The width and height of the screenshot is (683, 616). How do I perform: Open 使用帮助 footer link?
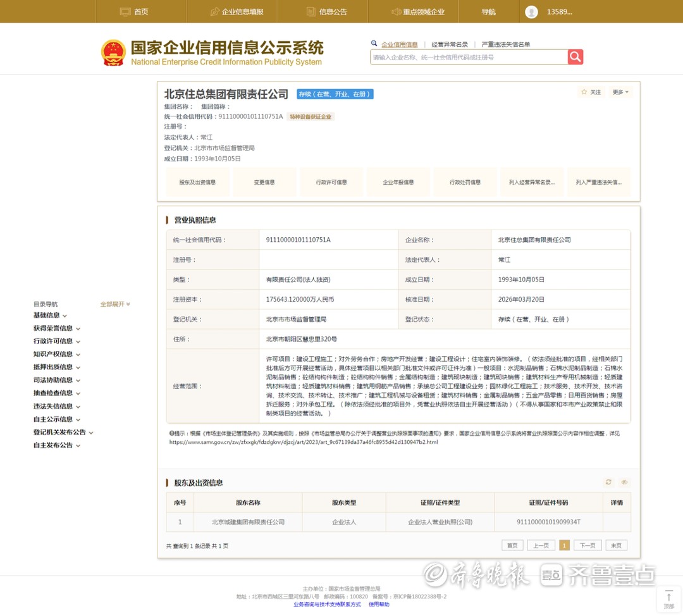click(379, 604)
